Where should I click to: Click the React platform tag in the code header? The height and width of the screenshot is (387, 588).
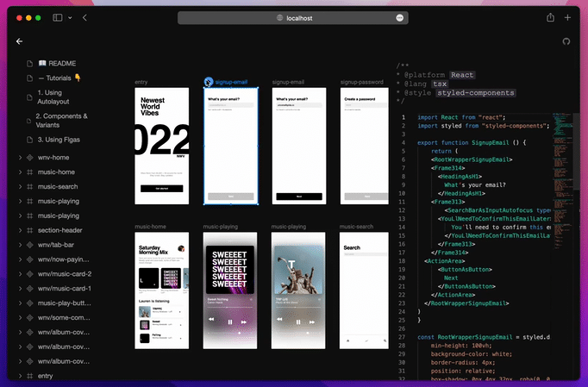tap(462, 75)
